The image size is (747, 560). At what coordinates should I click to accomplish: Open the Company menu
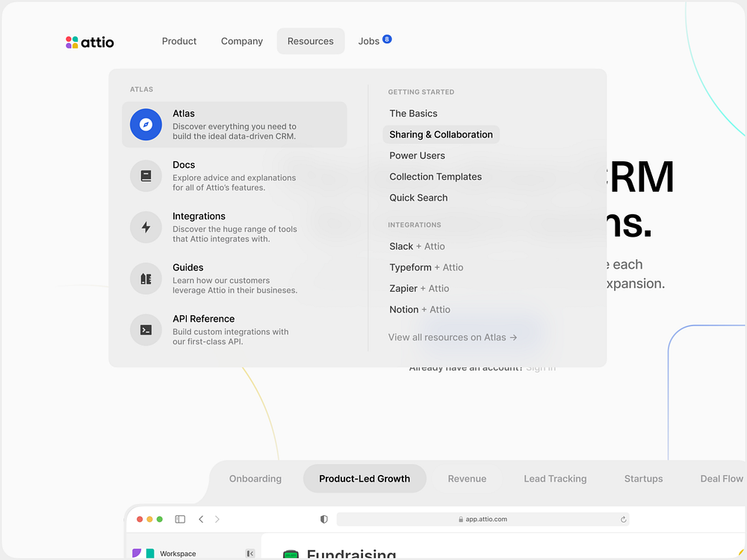[241, 41]
